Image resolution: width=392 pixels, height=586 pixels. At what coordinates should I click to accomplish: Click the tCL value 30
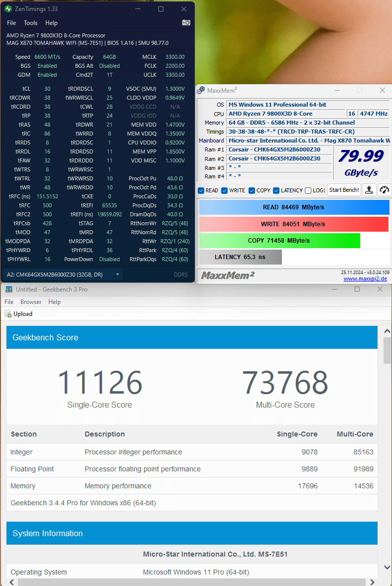[x=47, y=89]
